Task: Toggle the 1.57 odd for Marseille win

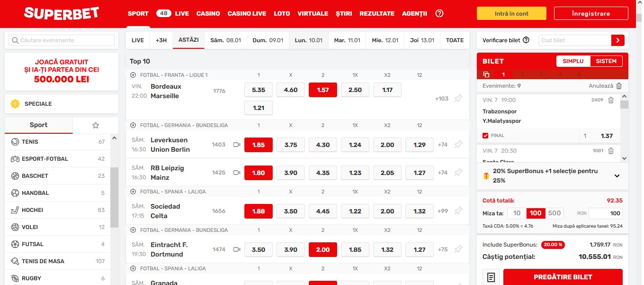Action: click(x=323, y=90)
